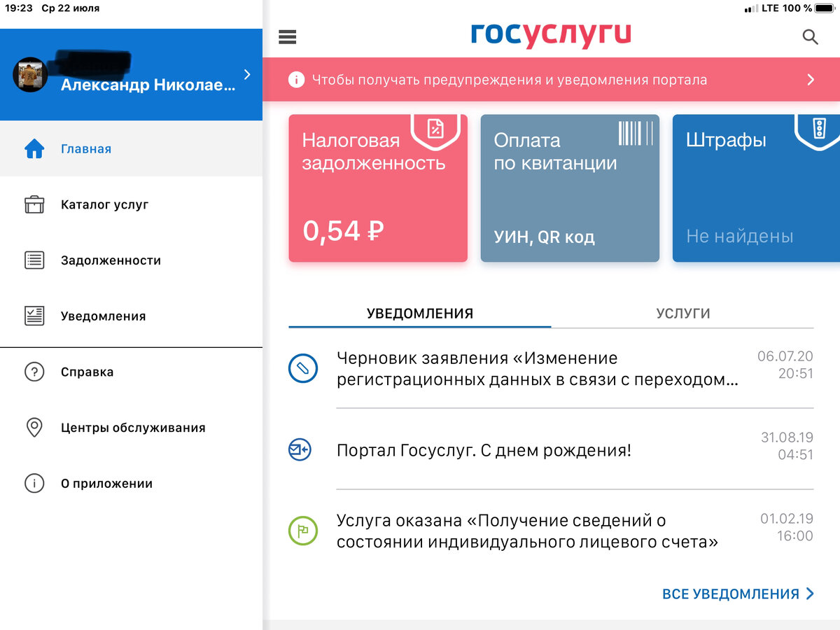Click info icon in pink banner

pyautogui.click(x=296, y=80)
